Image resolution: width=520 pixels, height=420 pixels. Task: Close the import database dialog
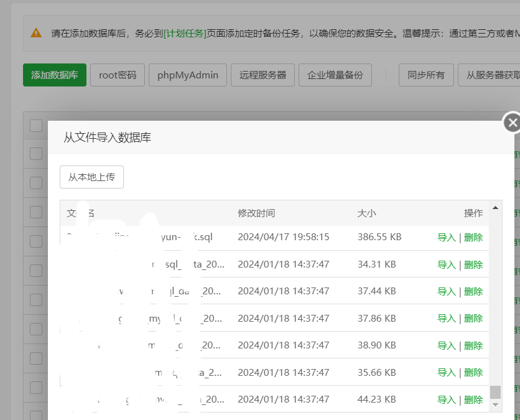point(512,123)
